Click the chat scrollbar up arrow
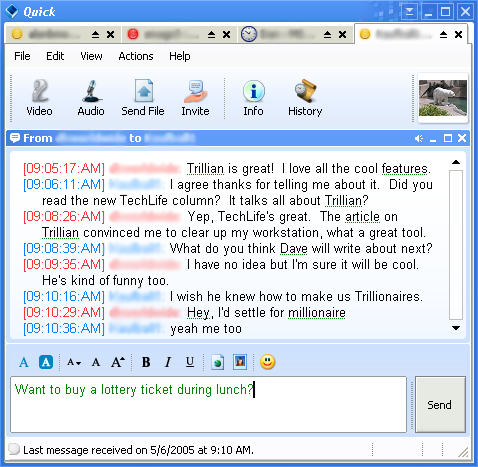The image size is (478, 467). click(x=456, y=162)
